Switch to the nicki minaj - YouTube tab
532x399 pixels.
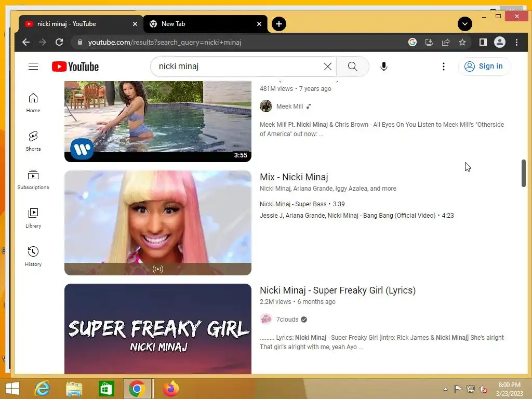81,24
